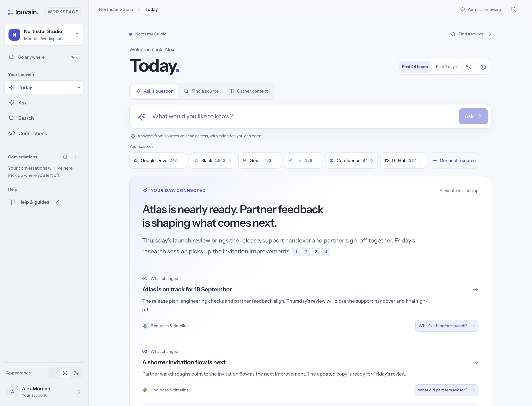
Task: Open Search in the sidebar
Action: (44, 118)
